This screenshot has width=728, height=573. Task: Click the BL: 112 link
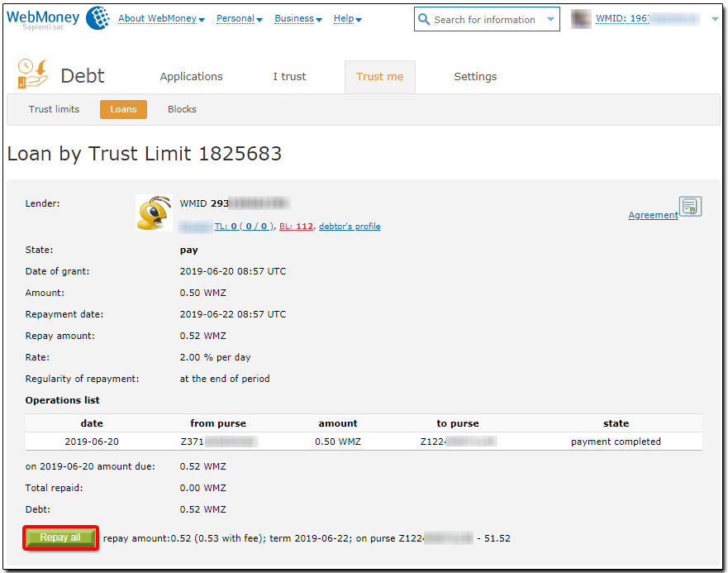point(296,227)
